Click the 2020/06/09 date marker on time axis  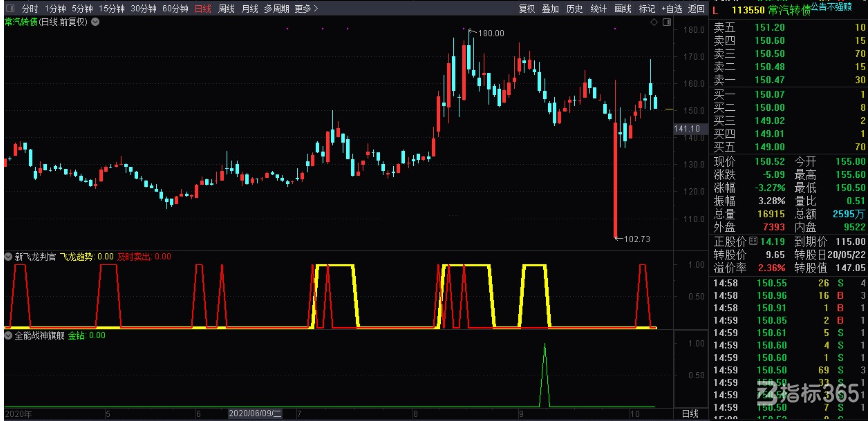[256, 413]
